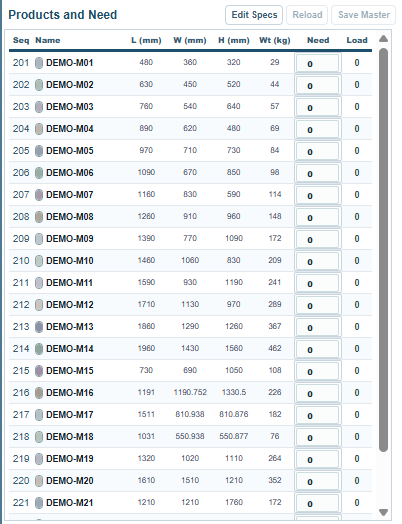Open the Edit Specs button

coord(254,15)
